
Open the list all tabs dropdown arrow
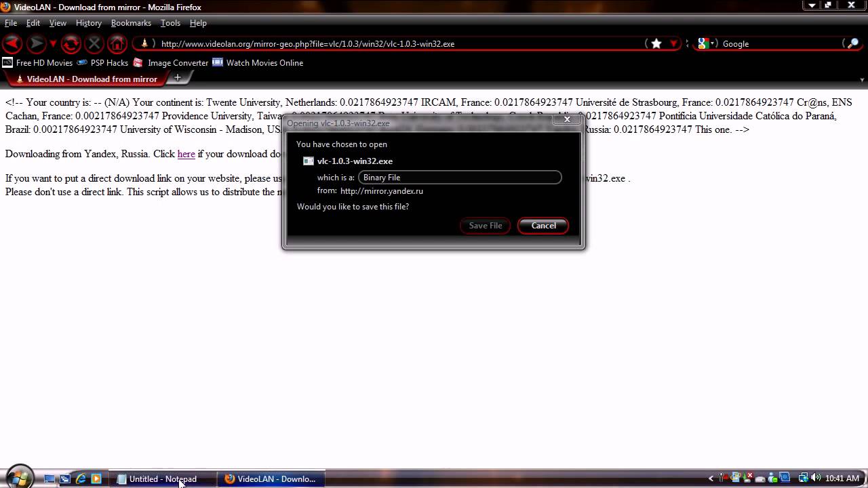[862, 79]
